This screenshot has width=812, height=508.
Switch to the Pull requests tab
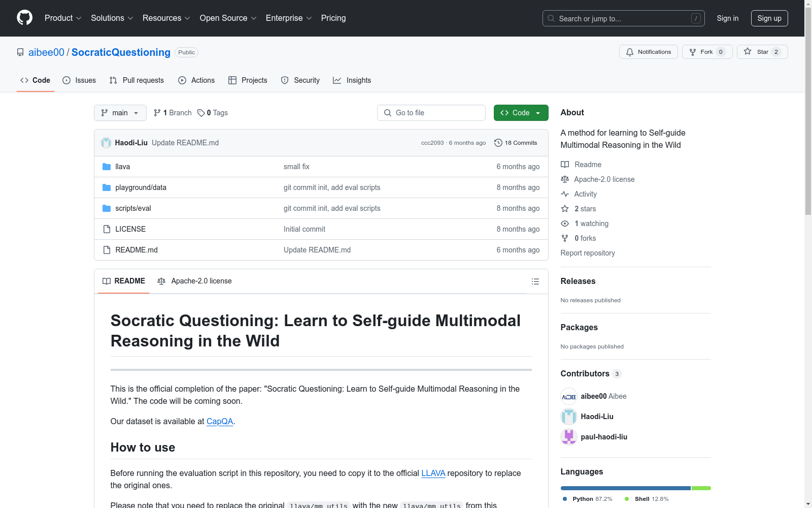pos(137,80)
